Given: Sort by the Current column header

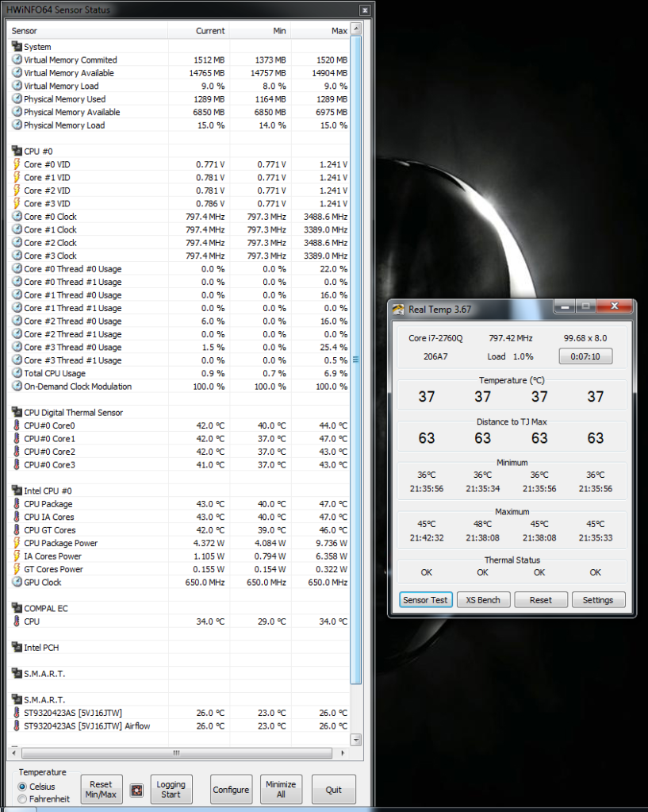Looking at the screenshot, I should coord(210,31).
